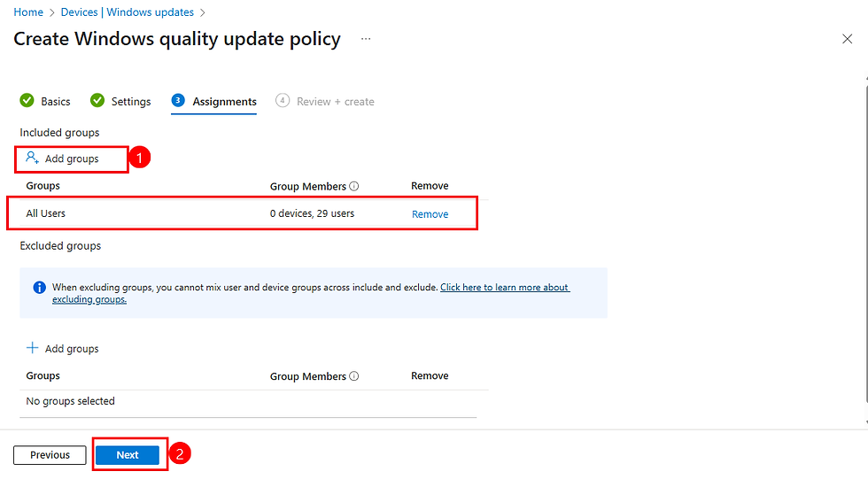The height and width of the screenshot is (479, 868).
Task: Remove the All Users group
Action: click(430, 214)
